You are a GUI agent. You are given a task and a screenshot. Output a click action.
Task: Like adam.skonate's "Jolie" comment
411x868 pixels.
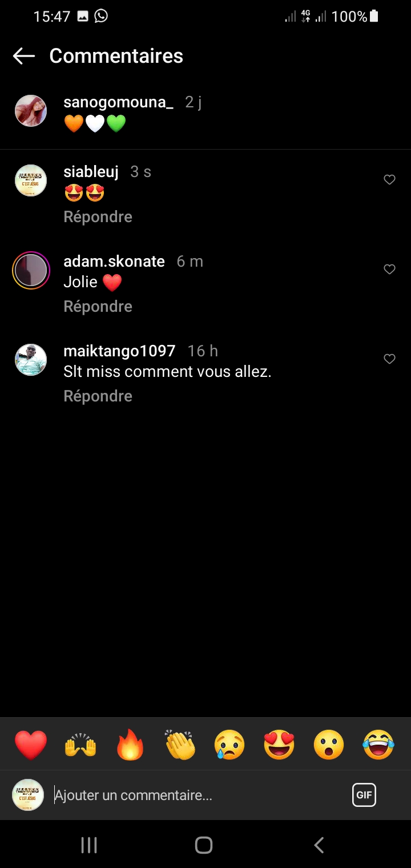click(x=389, y=270)
